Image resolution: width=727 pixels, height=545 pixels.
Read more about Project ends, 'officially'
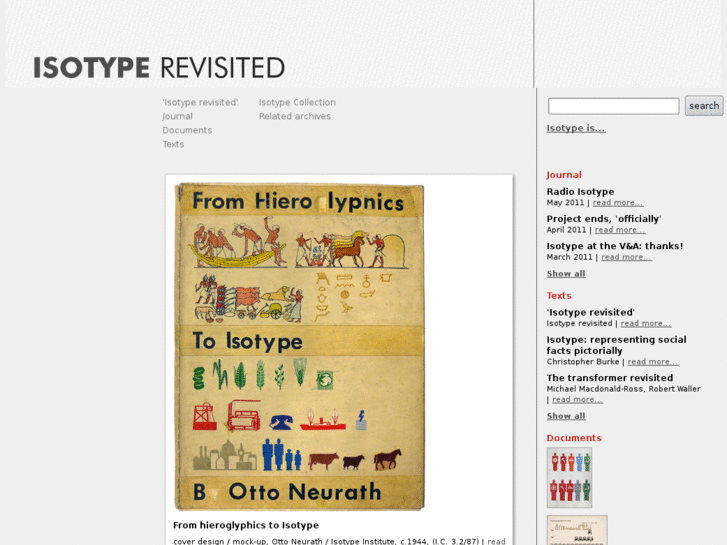point(619,230)
